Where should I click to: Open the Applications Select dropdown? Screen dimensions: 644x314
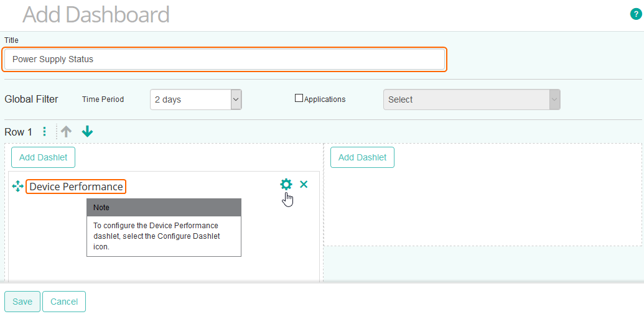pyautogui.click(x=471, y=99)
